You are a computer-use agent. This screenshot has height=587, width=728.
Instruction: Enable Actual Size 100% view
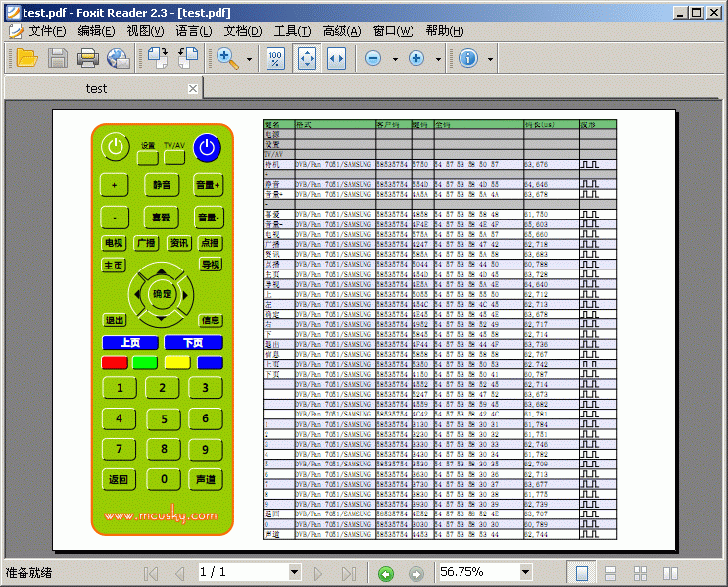pyautogui.click(x=275, y=58)
